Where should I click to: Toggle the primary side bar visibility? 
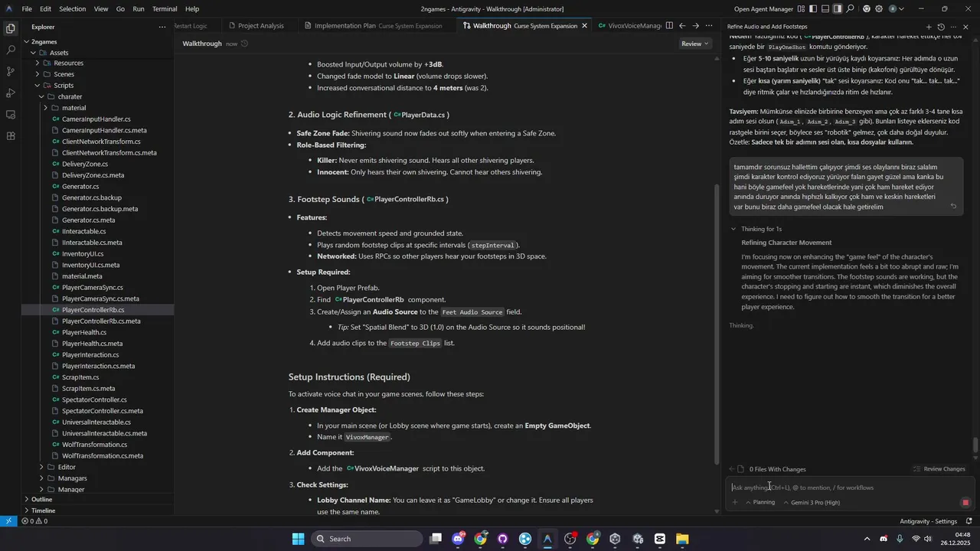point(813,9)
